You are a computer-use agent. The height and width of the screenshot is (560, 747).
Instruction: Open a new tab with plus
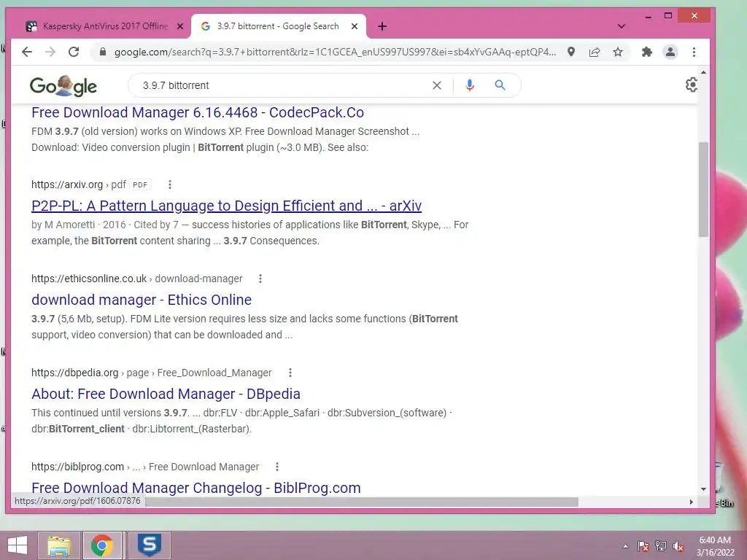coord(382,26)
